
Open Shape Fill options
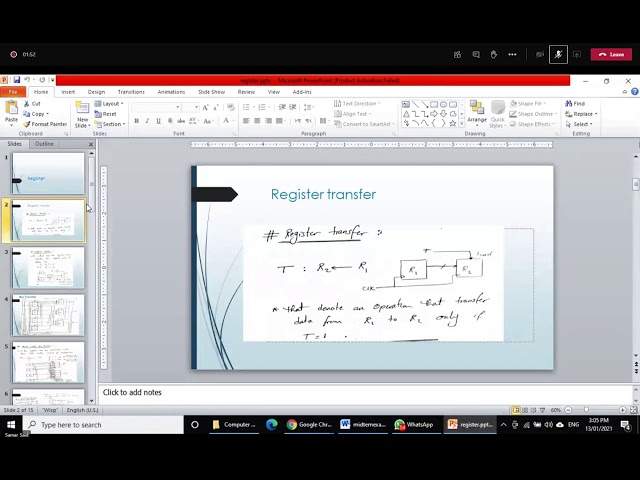(x=528, y=104)
